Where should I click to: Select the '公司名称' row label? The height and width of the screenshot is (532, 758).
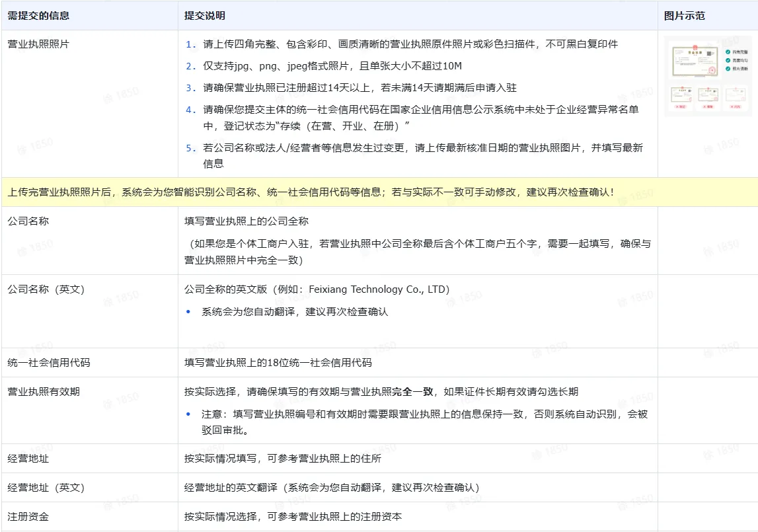[28, 221]
